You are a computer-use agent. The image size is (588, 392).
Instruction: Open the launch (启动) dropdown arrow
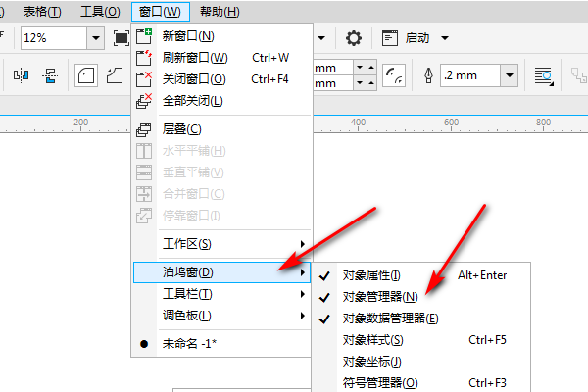(x=445, y=38)
